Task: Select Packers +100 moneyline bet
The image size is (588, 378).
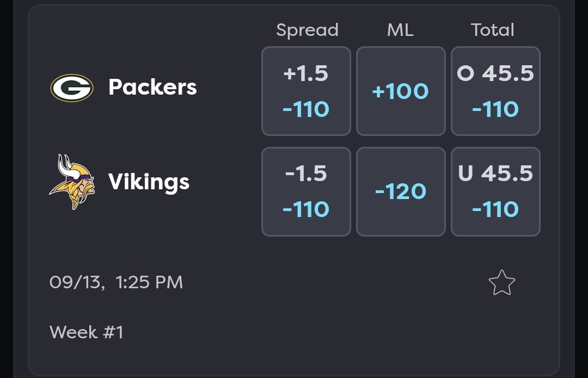Action: pyautogui.click(x=401, y=91)
